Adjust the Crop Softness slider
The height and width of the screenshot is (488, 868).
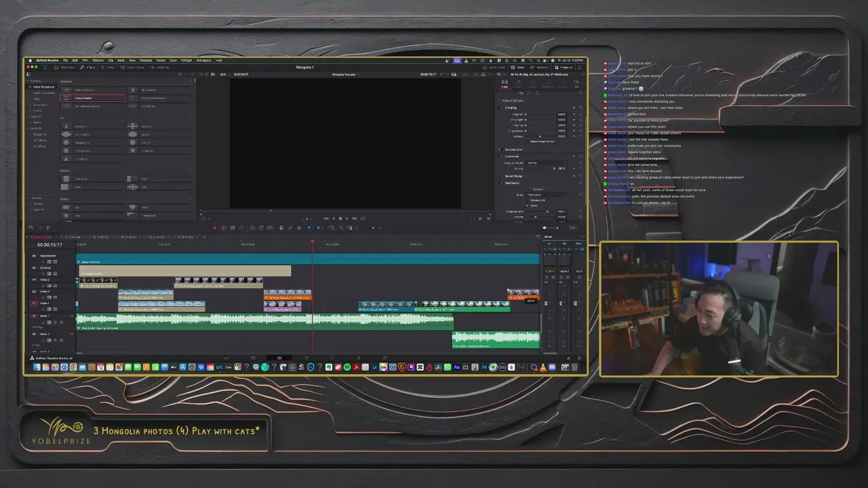[540, 136]
